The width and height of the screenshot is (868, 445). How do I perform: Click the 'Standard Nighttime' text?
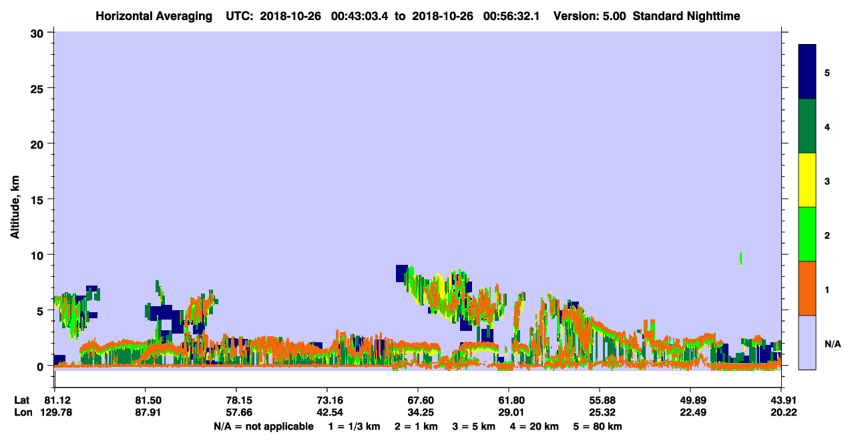tap(686, 16)
